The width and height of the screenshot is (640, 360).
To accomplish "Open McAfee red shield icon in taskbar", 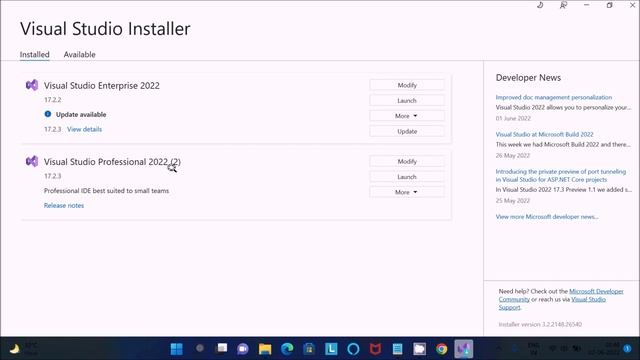I will coord(375,349).
